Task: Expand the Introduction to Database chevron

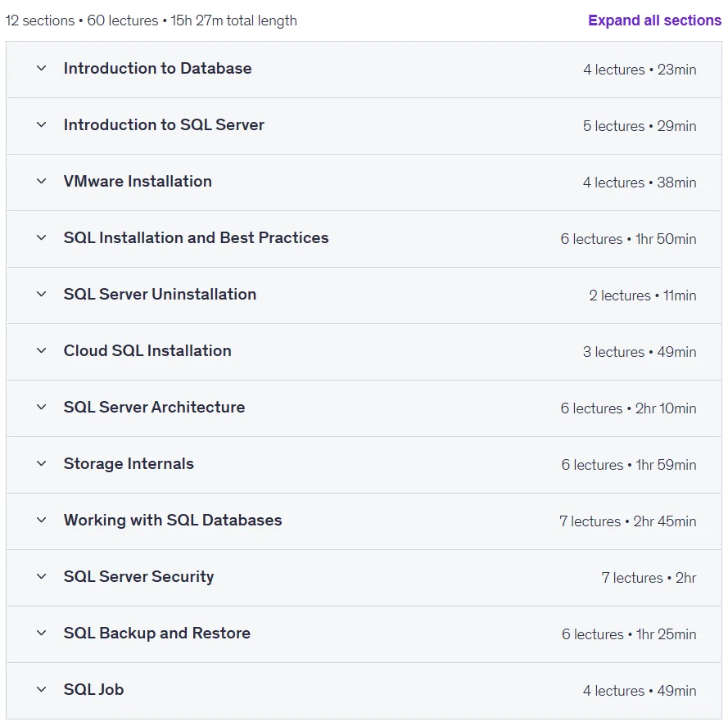Action: tap(41, 68)
